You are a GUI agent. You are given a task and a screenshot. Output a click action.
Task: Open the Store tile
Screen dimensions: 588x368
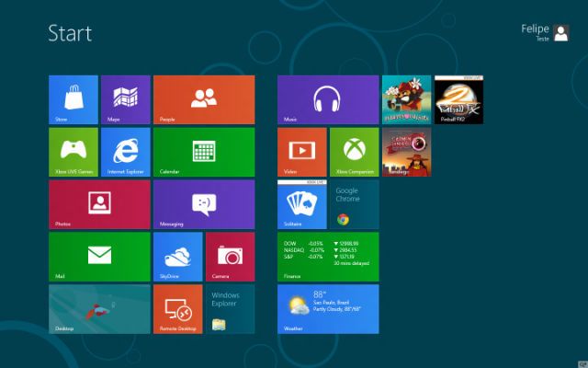pos(73,99)
